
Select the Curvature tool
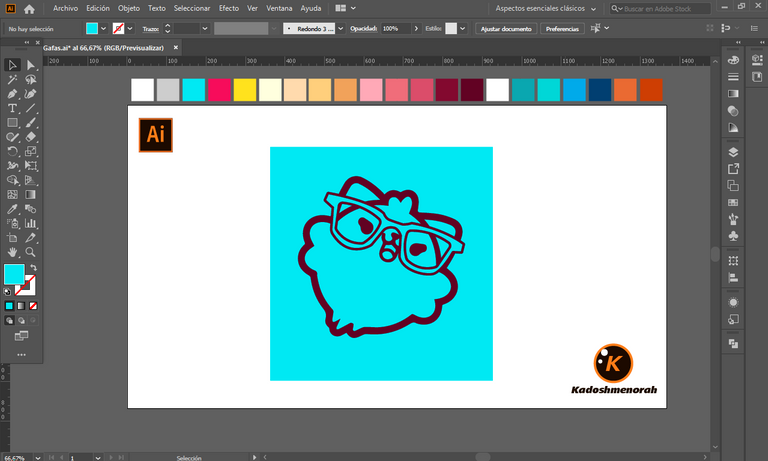click(30, 94)
